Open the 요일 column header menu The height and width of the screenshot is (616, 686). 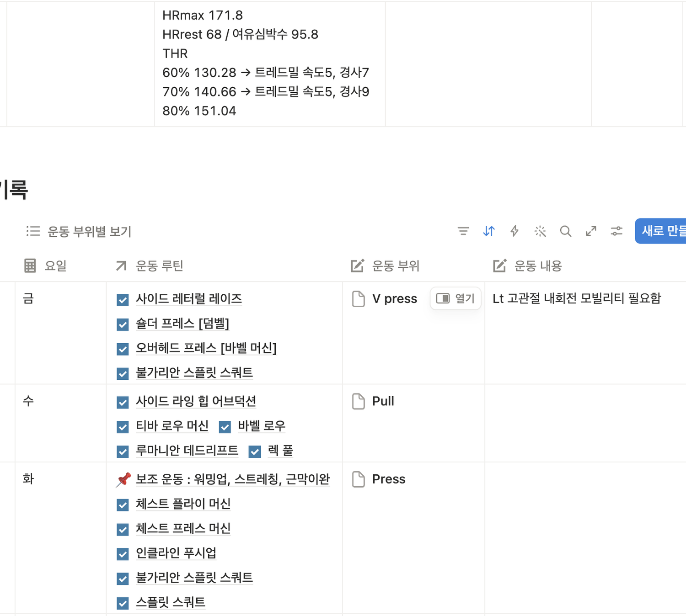point(46,266)
